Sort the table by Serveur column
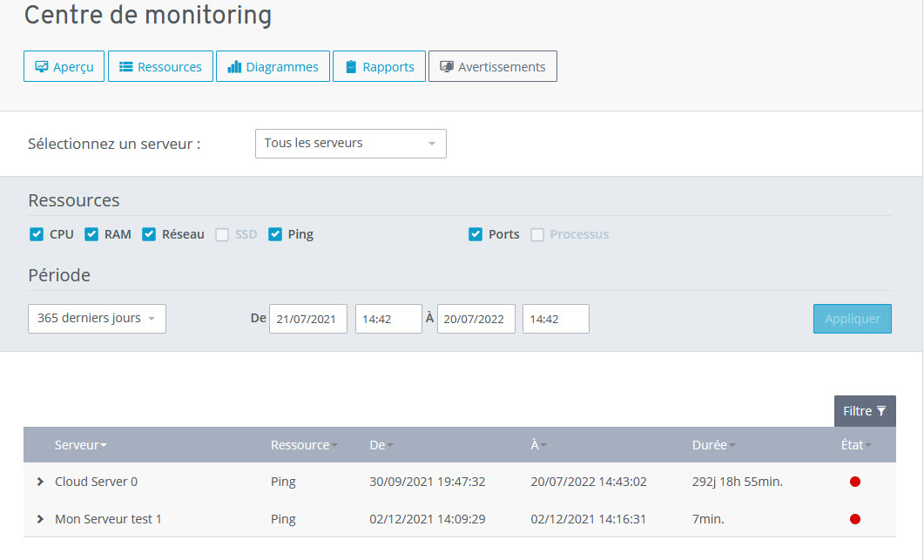The width and height of the screenshot is (924, 560). point(81,445)
